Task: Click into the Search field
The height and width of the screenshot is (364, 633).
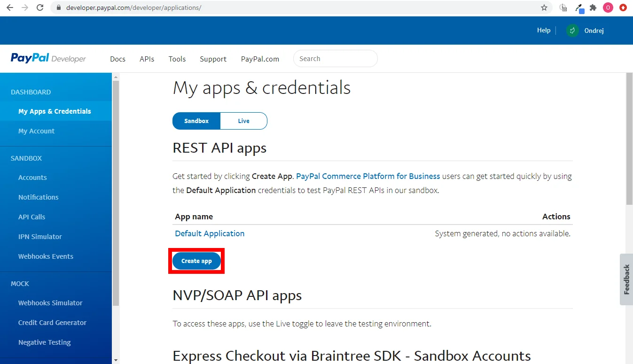Action: pyautogui.click(x=335, y=59)
